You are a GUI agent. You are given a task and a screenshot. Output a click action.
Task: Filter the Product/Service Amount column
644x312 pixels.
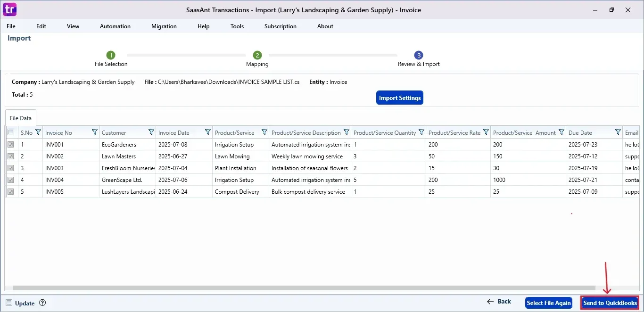coord(561,132)
